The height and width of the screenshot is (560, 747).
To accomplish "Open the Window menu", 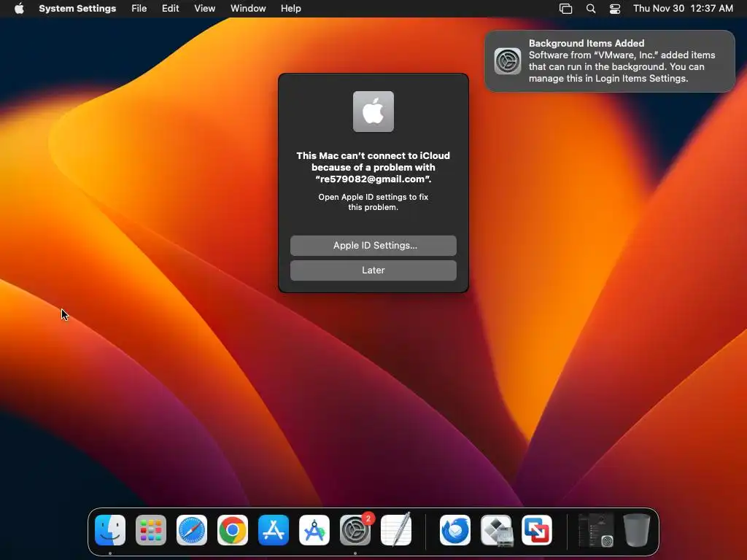I will 248,9.
